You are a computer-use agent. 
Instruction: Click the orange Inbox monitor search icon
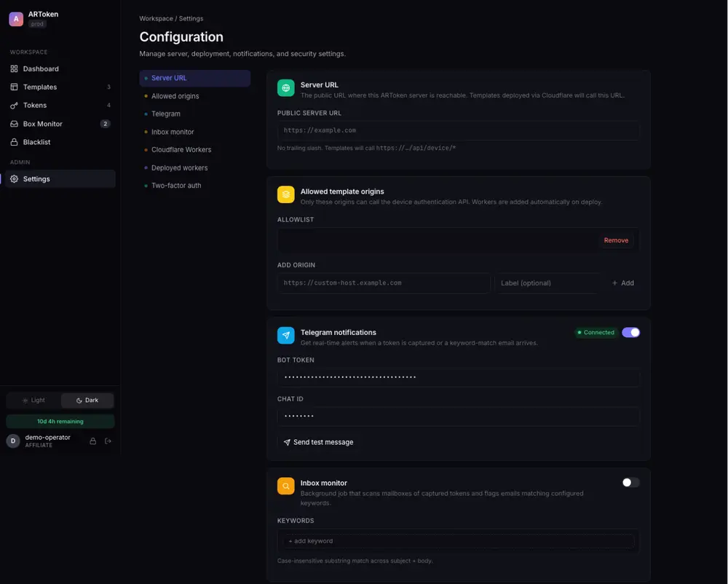point(285,486)
